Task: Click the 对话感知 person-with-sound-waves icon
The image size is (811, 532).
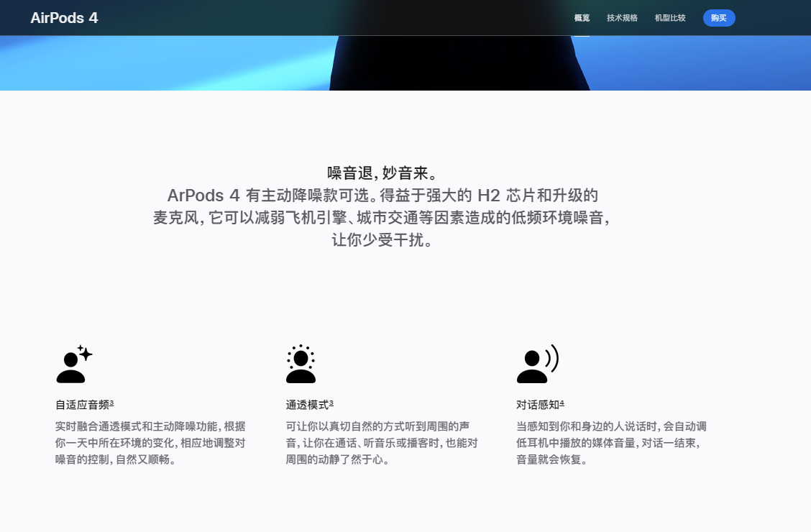Action: (x=538, y=364)
